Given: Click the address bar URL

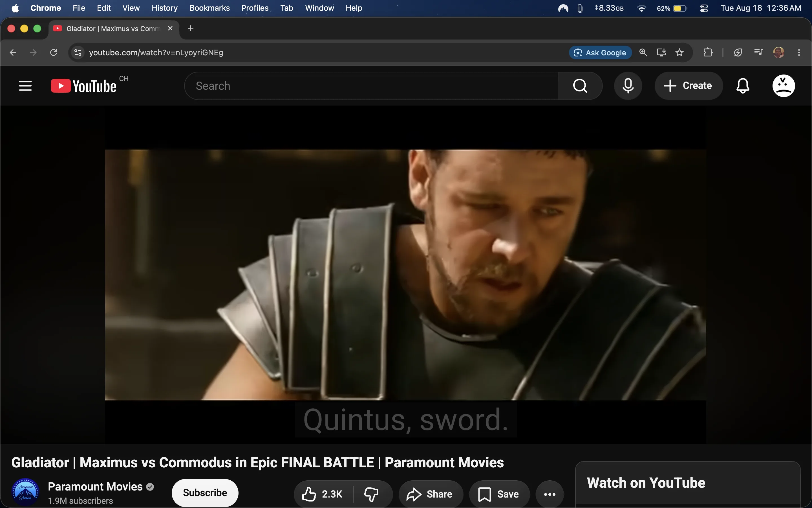Looking at the screenshot, I should [x=156, y=52].
